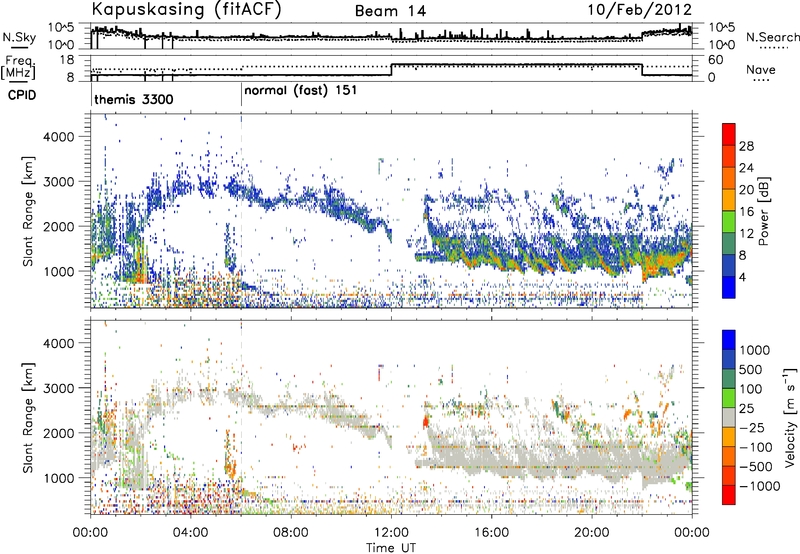Click the 16 label on the Power colorbar
Screen dimensions: 800x554
(746, 212)
